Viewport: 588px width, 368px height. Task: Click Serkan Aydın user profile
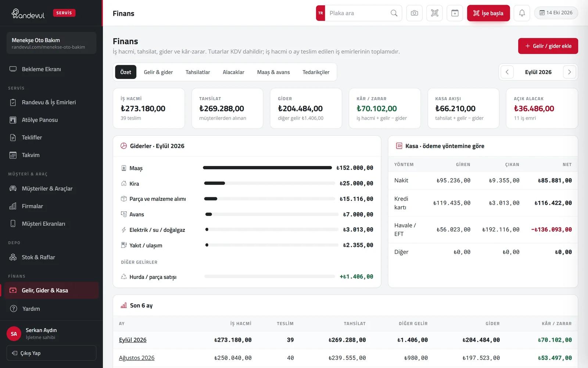[51, 333]
